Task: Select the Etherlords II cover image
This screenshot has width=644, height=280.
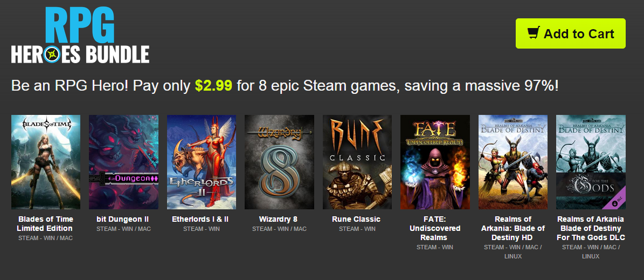Action: point(201,162)
